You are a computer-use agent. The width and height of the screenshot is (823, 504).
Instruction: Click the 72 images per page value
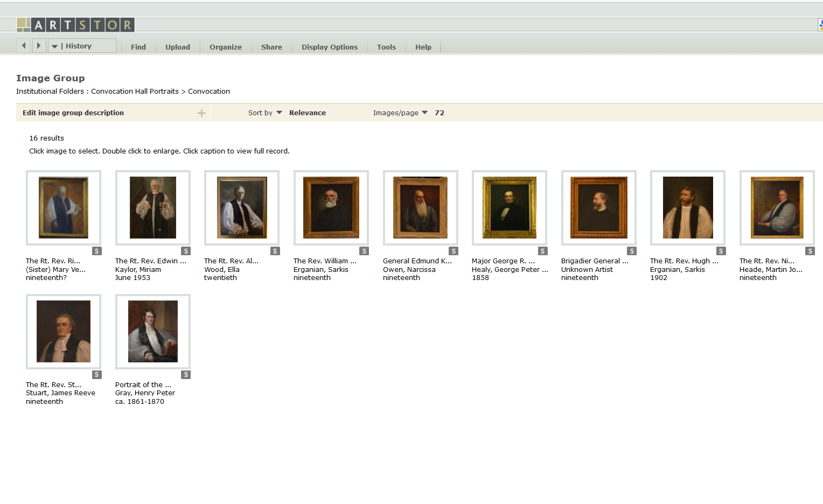tap(440, 113)
